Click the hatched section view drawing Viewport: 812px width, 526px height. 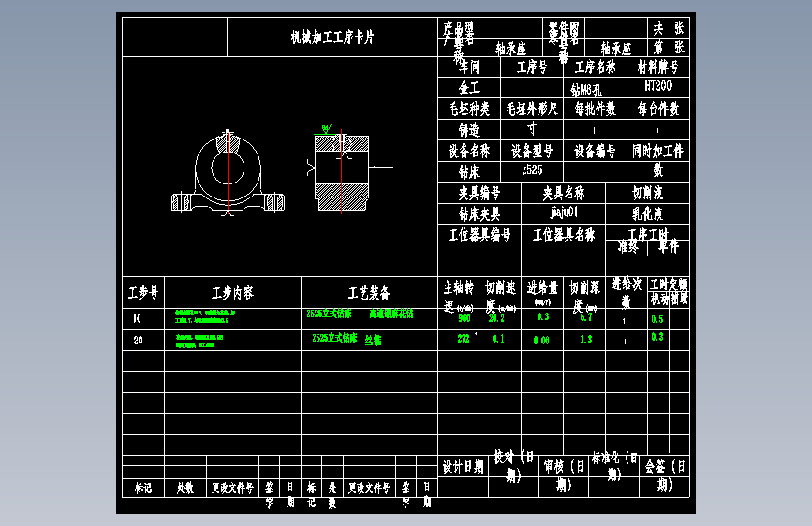point(342,171)
